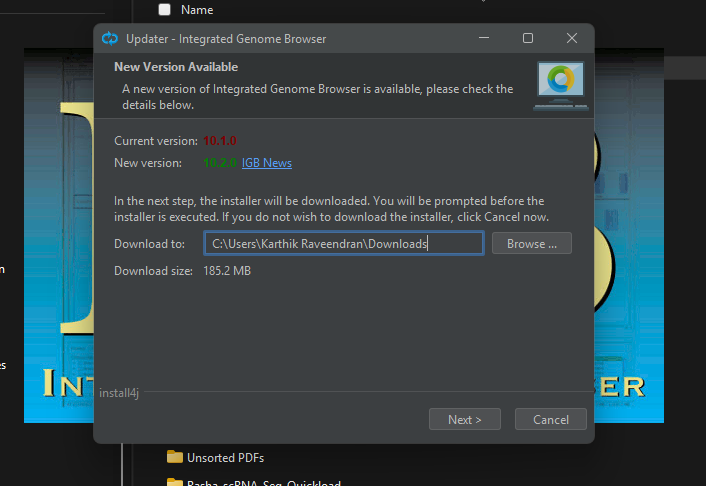This screenshot has width=706, height=486.
Task: Tick the select-all checkbox beside Name
Action: coord(164,10)
